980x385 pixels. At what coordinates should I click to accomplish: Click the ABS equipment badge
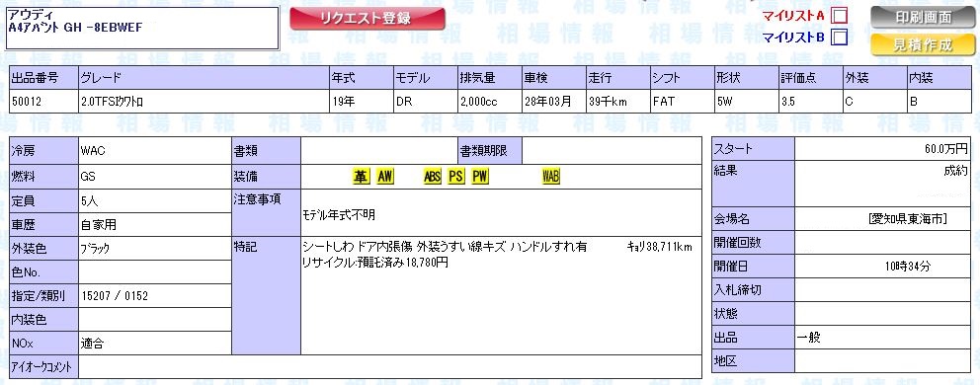[433, 177]
